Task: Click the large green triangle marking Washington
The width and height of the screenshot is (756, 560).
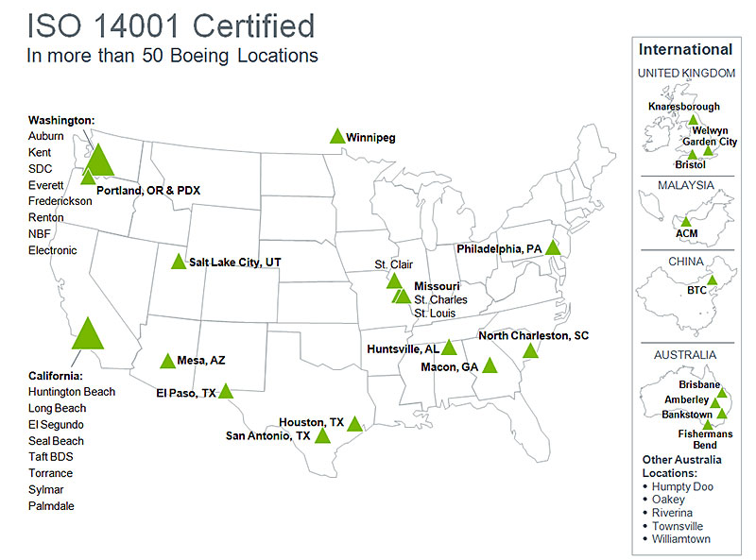Action: point(98,161)
